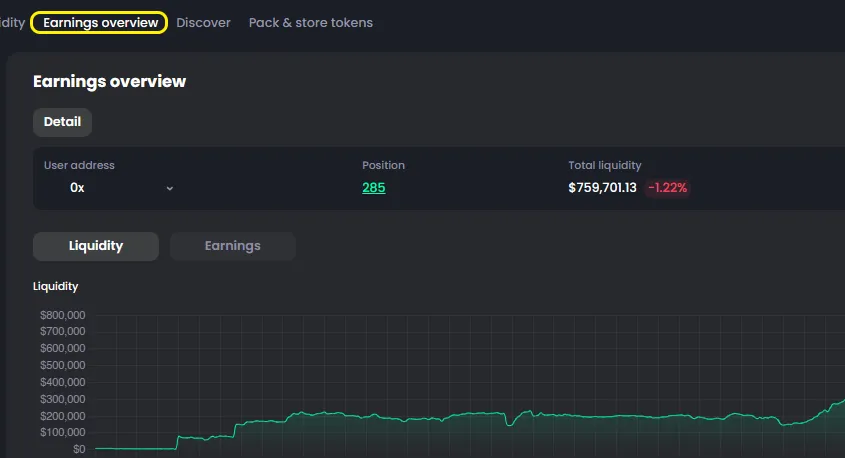
Task: Select the 0x user address value
Action: [77, 188]
